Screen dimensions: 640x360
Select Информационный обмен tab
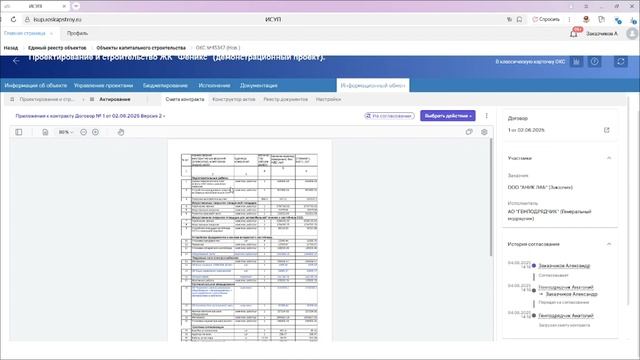pos(373,85)
